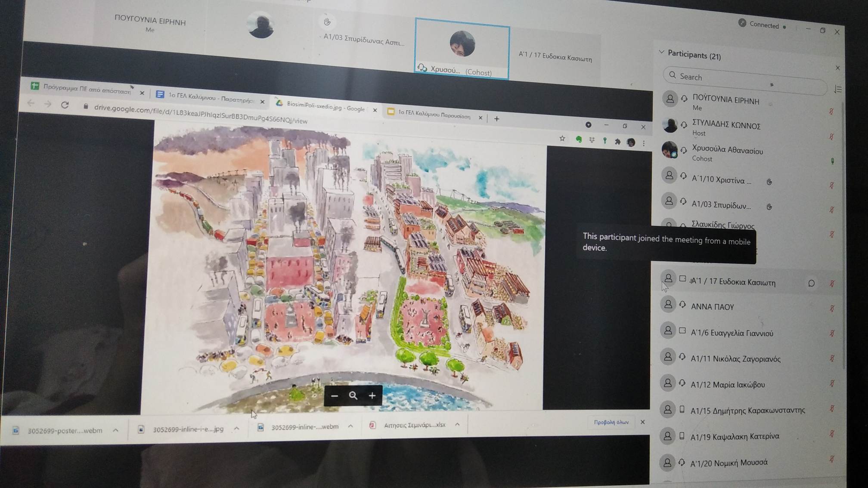Collapse the Participants (21) section

pyautogui.click(x=661, y=52)
